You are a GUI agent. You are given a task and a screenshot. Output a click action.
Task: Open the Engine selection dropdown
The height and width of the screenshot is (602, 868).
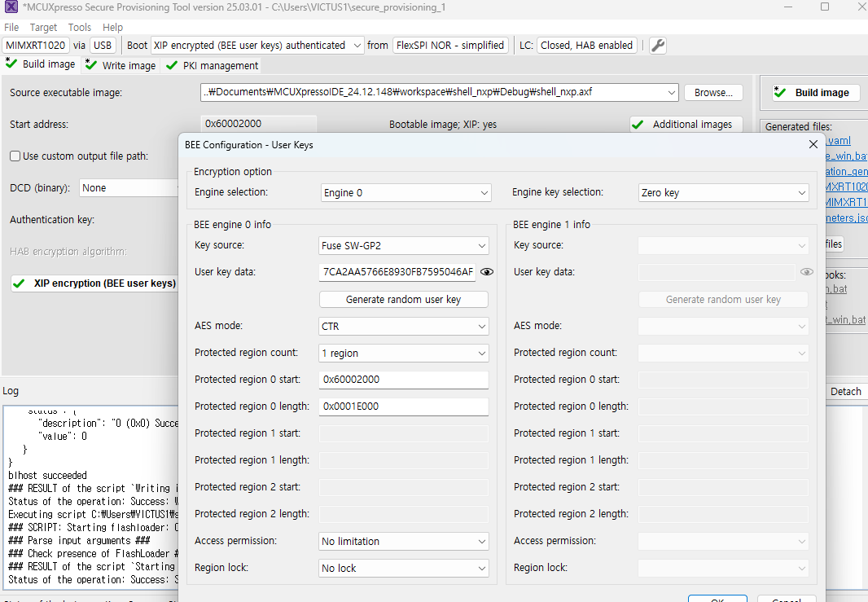coord(406,193)
